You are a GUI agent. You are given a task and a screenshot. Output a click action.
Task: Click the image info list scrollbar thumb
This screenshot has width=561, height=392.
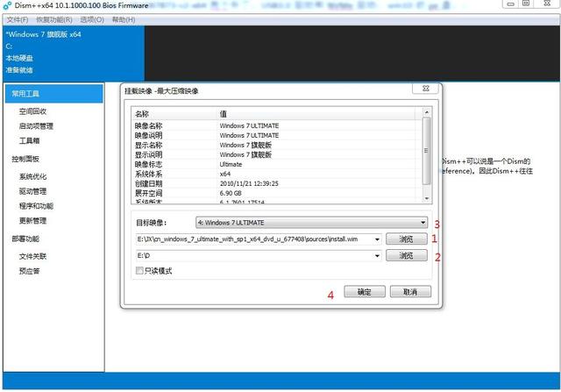[x=427, y=151]
